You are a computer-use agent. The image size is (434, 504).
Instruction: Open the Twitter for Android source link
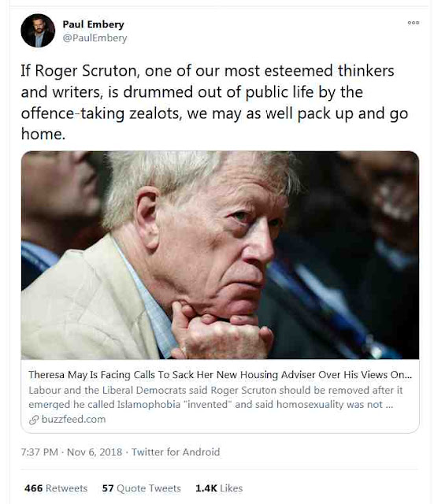(176, 452)
